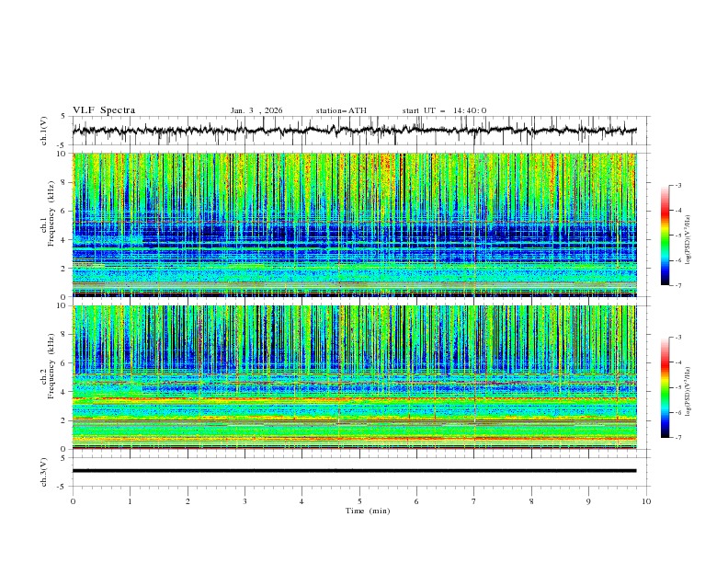This screenshot has width=728, height=563.
Task: Click the ch.1 voltage waveform trace
Action: pos(354,131)
